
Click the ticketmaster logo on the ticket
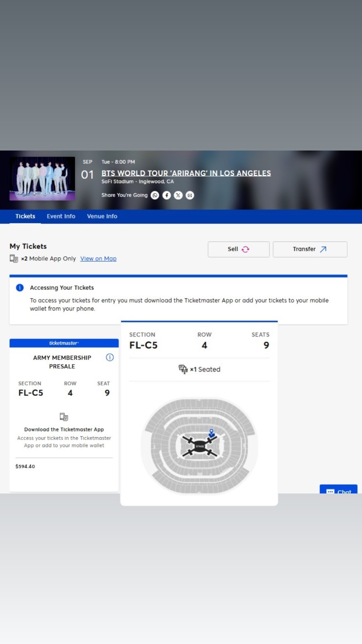click(x=64, y=343)
